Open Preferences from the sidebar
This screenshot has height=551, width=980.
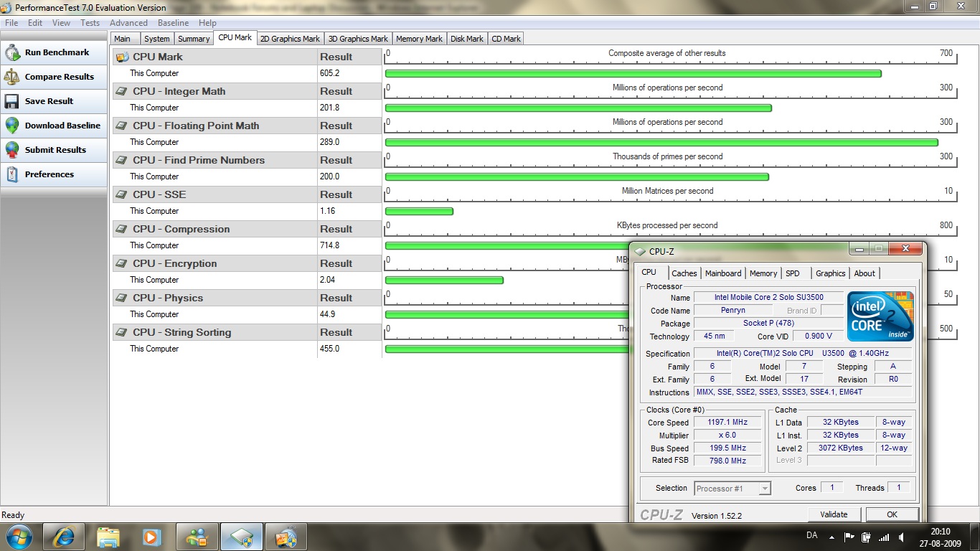[x=54, y=174]
